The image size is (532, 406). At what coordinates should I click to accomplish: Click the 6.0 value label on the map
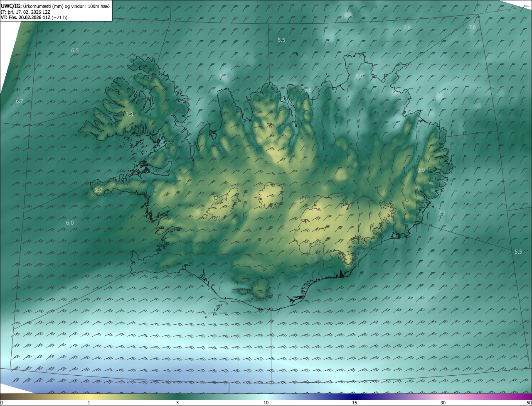[x=70, y=223]
